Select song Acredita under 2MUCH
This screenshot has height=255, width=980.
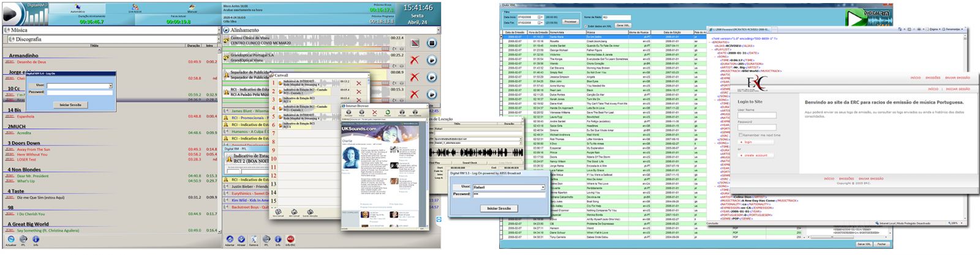tap(24, 133)
